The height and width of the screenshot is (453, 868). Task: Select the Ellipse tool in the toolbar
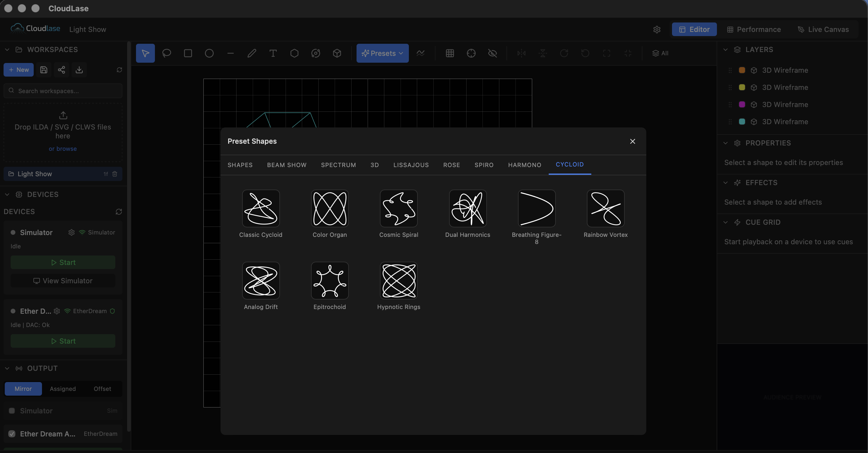point(209,53)
